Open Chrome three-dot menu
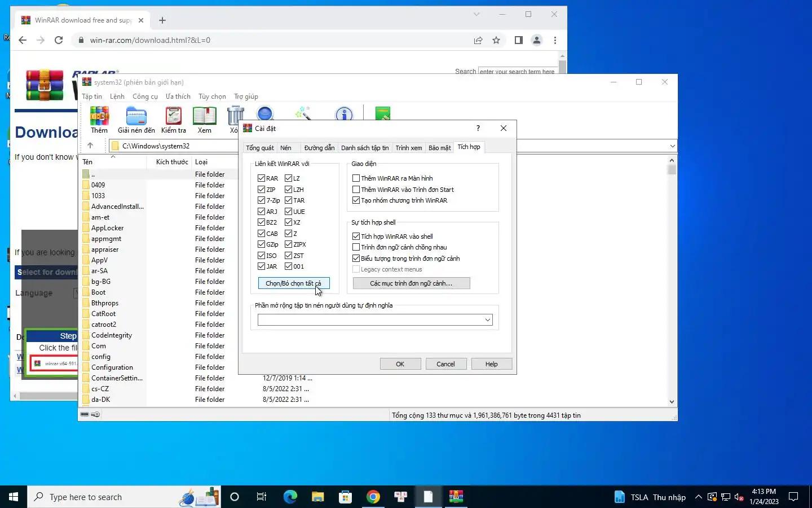Screen dimensions: 812x508 555,40
